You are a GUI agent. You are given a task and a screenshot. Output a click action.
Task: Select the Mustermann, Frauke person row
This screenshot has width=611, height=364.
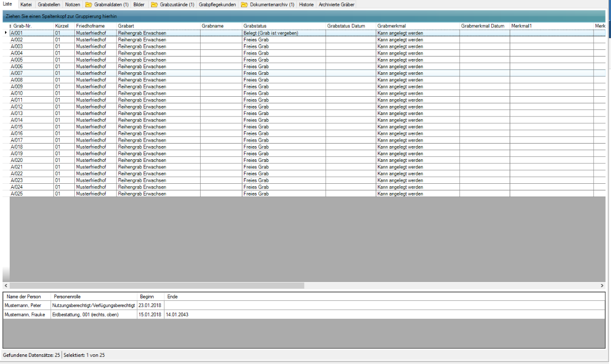pyautogui.click(x=24, y=315)
